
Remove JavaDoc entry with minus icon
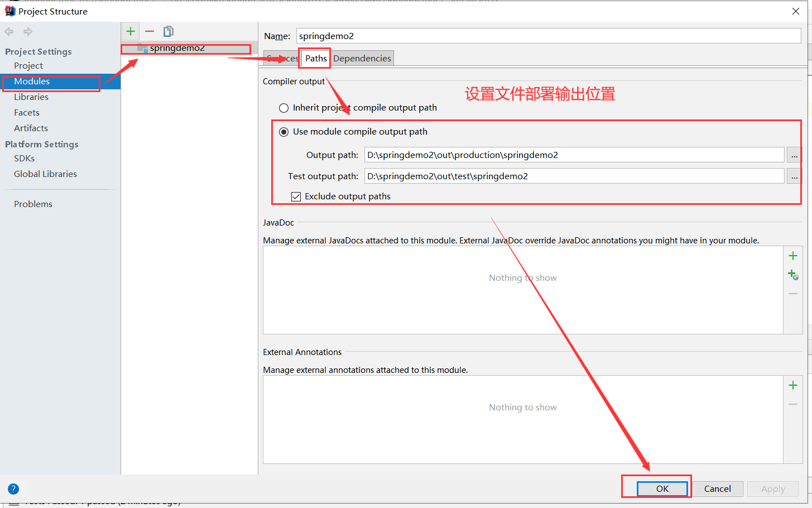tap(793, 294)
